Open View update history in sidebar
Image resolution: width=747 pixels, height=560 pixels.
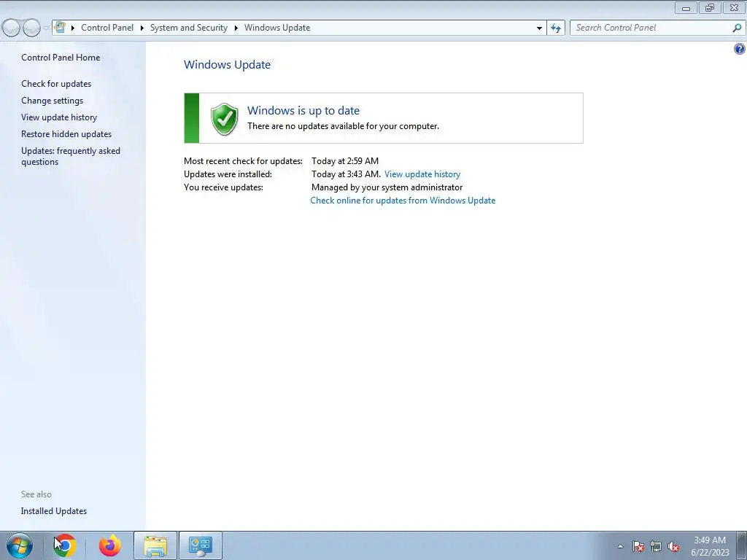(59, 117)
